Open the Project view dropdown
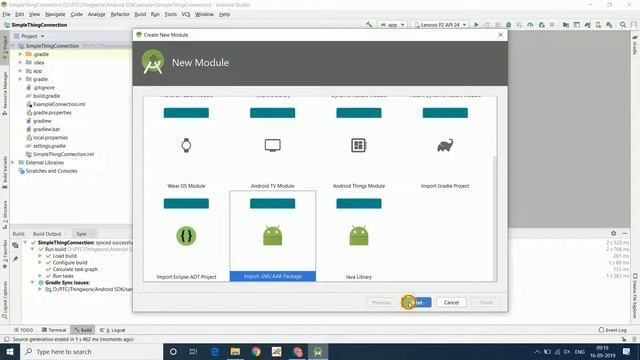The width and height of the screenshot is (640, 360). tap(32, 36)
